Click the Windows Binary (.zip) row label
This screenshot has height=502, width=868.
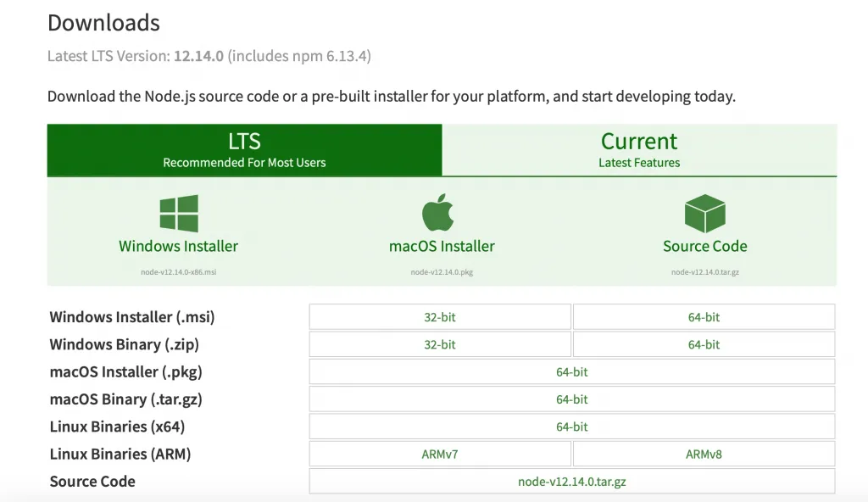point(124,344)
